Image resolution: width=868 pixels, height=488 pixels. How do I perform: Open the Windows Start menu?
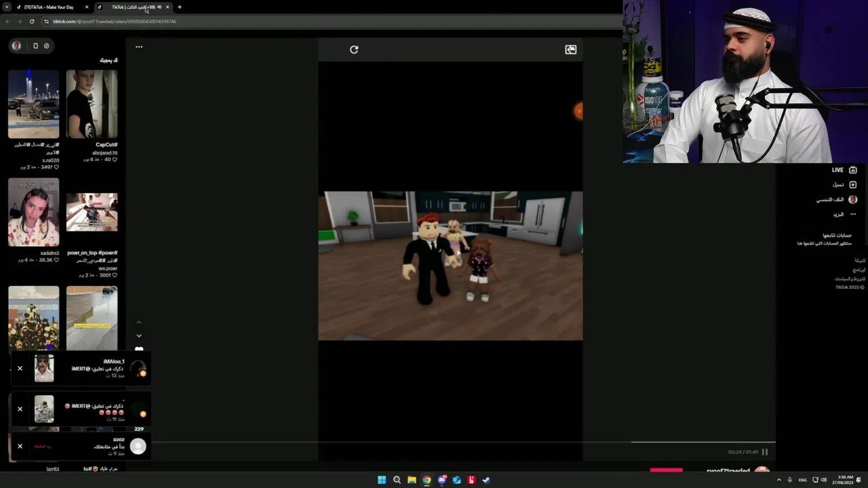click(382, 480)
